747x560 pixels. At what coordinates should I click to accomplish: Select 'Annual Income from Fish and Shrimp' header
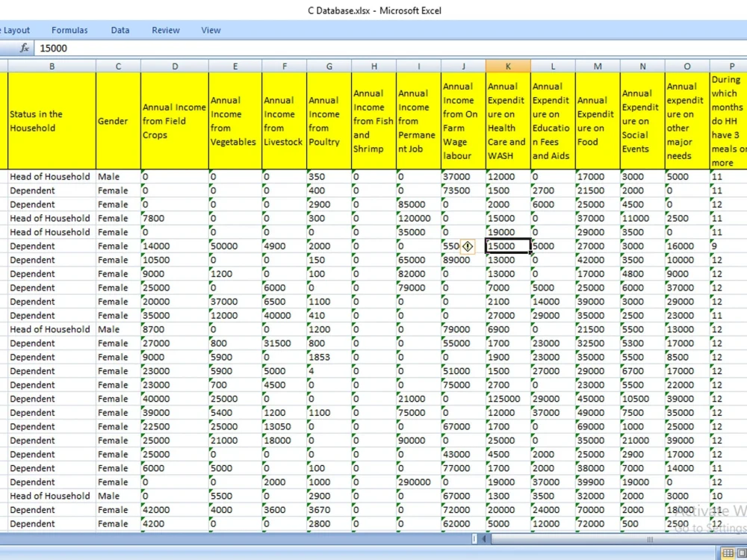pos(374,121)
